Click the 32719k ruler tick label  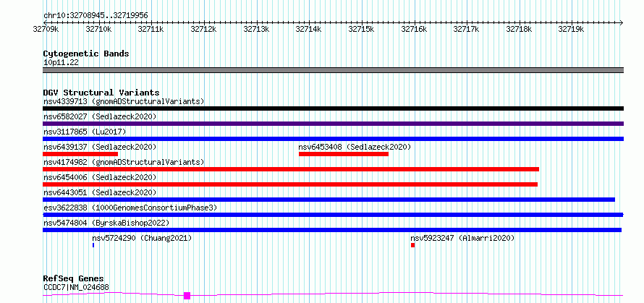pyautogui.click(x=572, y=29)
